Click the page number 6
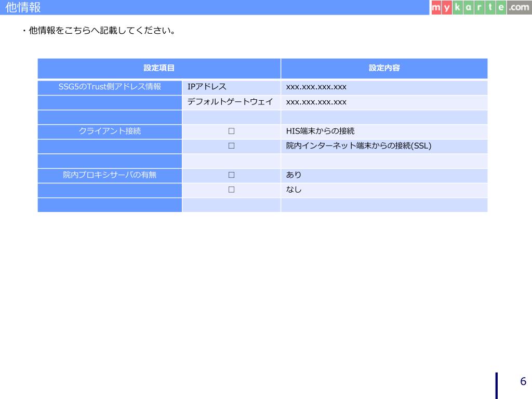The width and height of the screenshot is (532, 399). point(523,381)
